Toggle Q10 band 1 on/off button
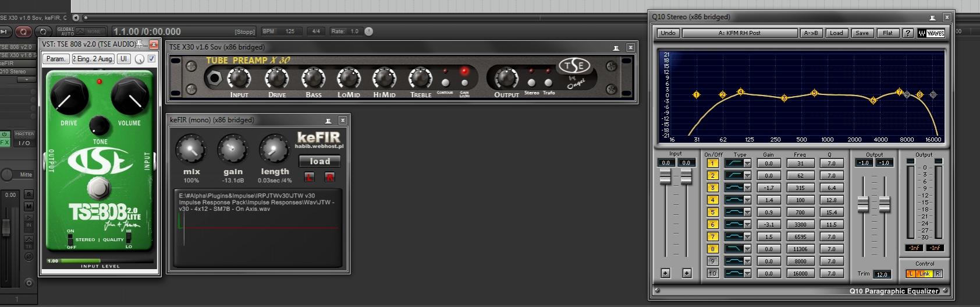This screenshot has width=980, height=307. coord(712,164)
